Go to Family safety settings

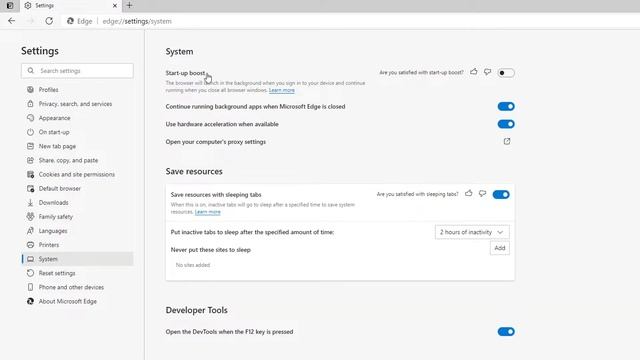[x=77, y=217]
